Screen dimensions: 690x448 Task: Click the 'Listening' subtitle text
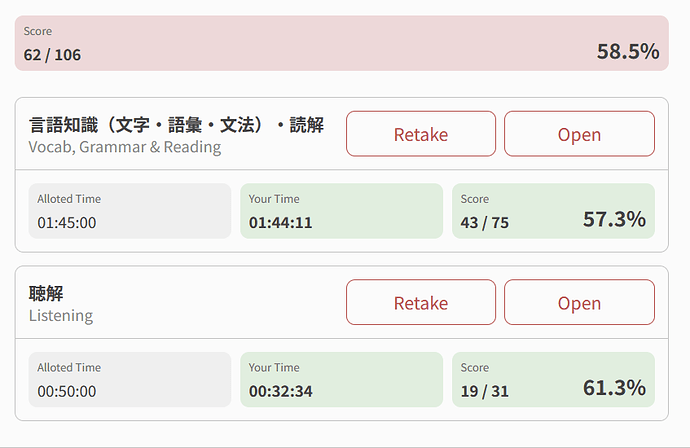(61, 316)
